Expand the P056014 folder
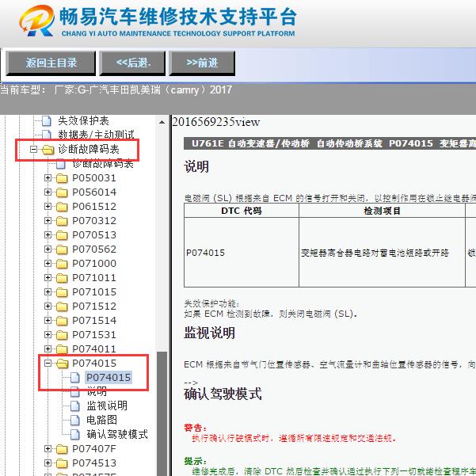The width and height of the screenshot is (476, 476). click(48, 192)
